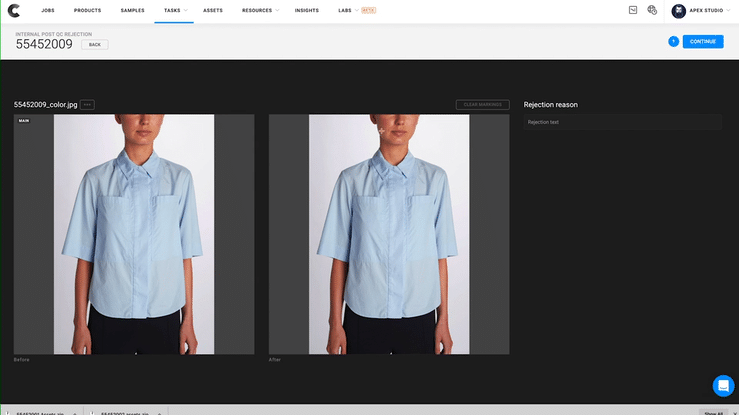Click the After image to add marking
739x415 pixels.
click(x=389, y=234)
